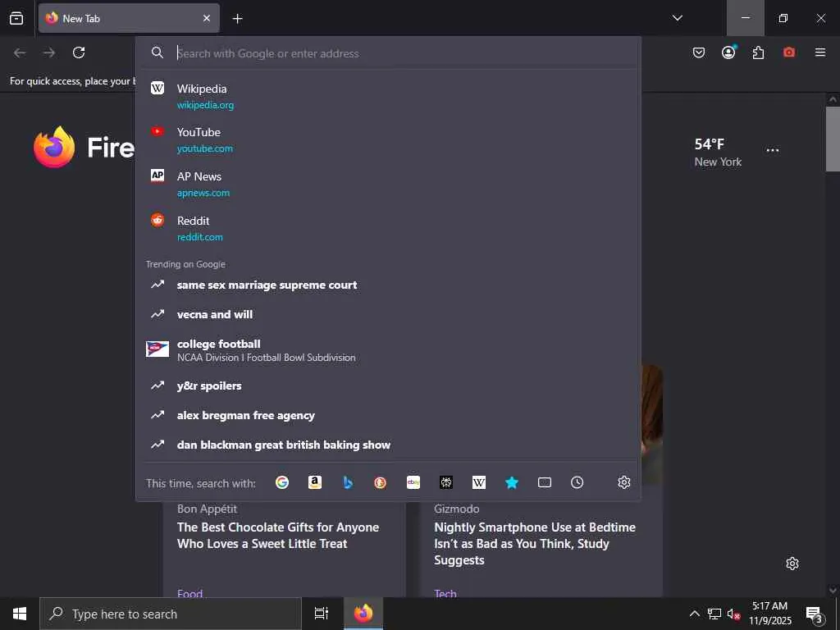840x630 pixels.
Task: Open the Firefox account menu
Action: click(x=728, y=52)
